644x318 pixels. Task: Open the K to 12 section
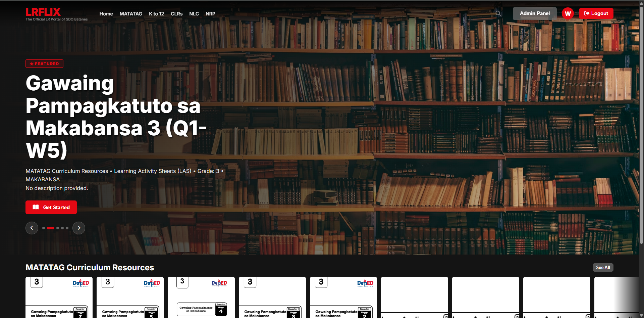156,14
